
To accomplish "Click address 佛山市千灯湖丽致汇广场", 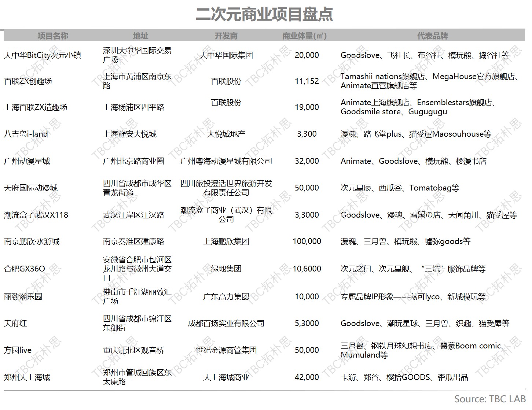I will 137,296.
